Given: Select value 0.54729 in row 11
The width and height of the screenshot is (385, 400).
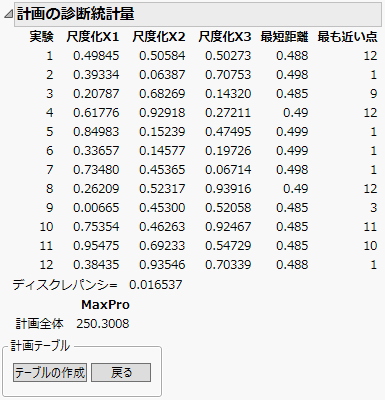Looking at the screenshot, I should pyautogui.click(x=228, y=246).
